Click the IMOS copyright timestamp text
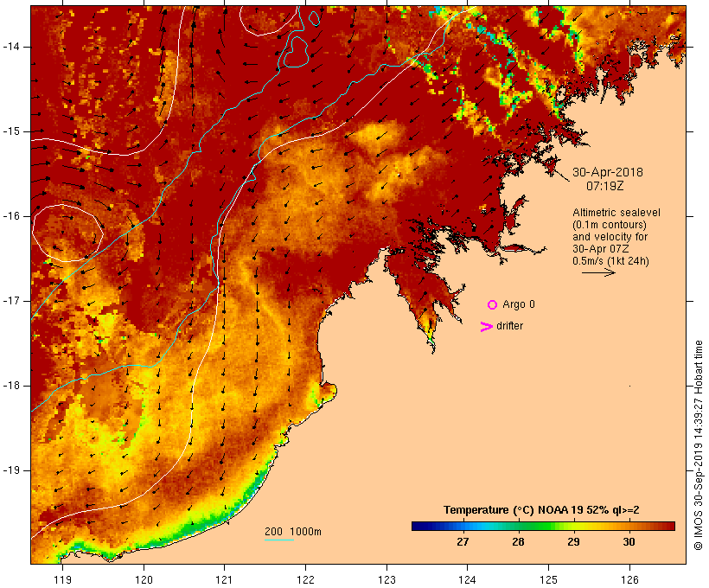Viewport: 709px width, 588px height. (x=698, y=445)
